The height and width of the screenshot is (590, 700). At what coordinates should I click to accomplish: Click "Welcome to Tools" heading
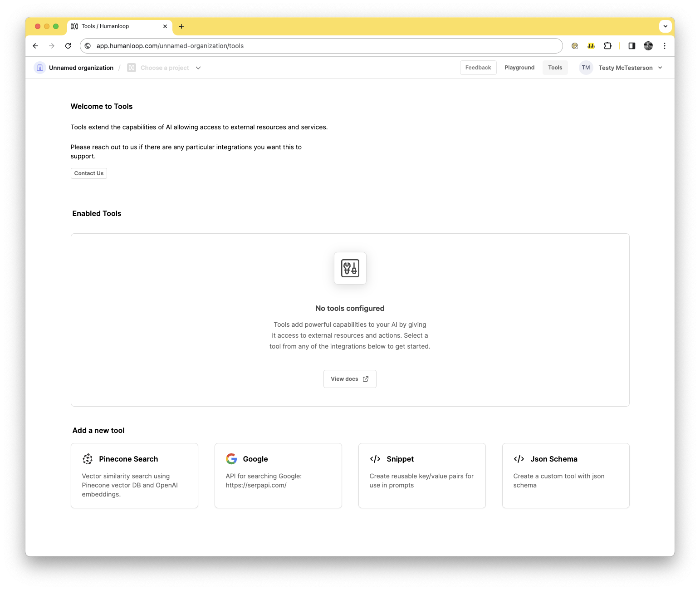click(102, 106)
